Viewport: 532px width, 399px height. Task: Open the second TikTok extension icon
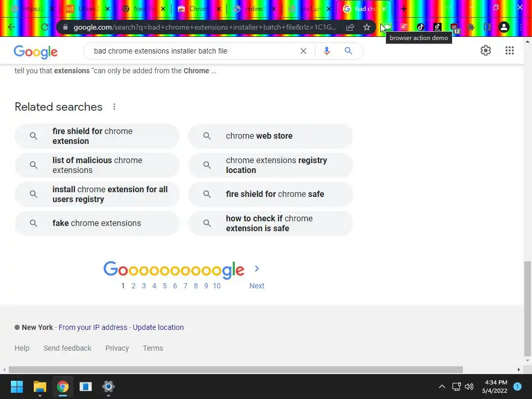click(437, 27)
